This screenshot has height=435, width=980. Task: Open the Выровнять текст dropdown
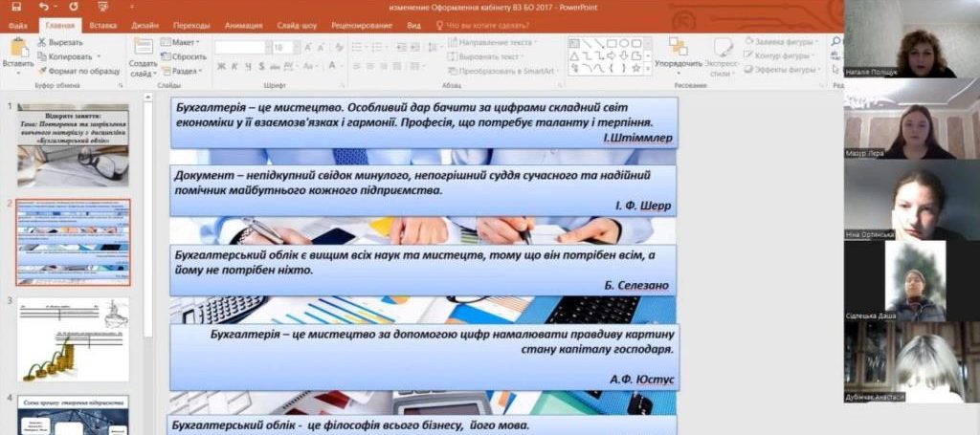click(x=486, y=56)
